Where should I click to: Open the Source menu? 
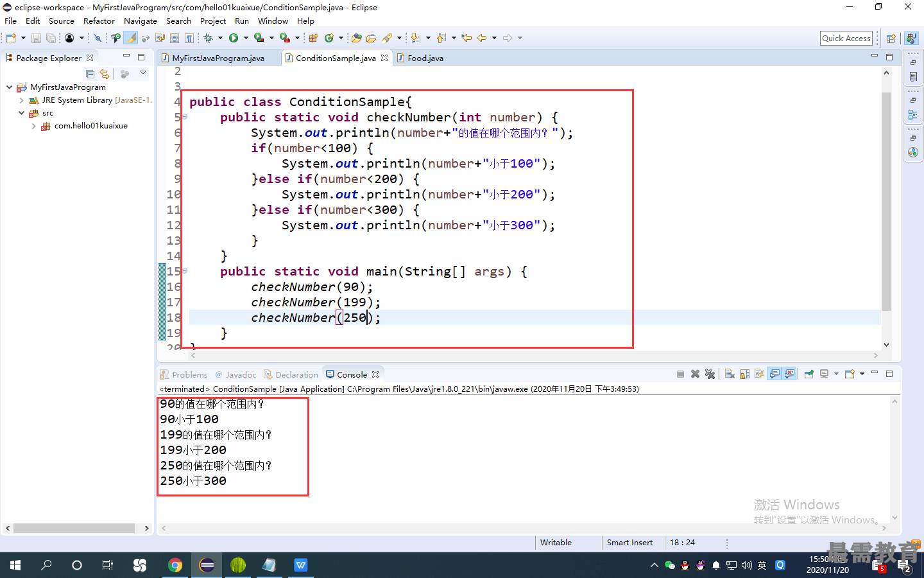[62, 21]
